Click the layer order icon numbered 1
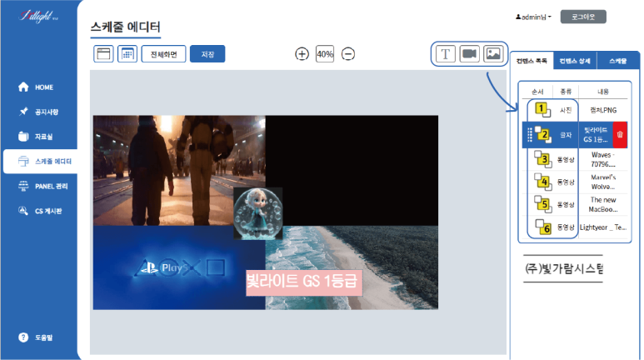644x360 pixels. (543, 110)
